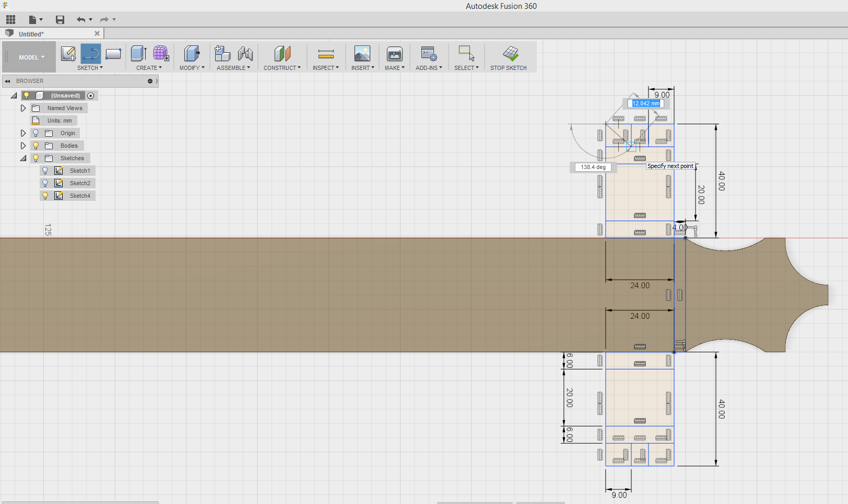This screenshot has height=504, width=848.
Task: Click the Create Form icon
Action: click(161, 53)
